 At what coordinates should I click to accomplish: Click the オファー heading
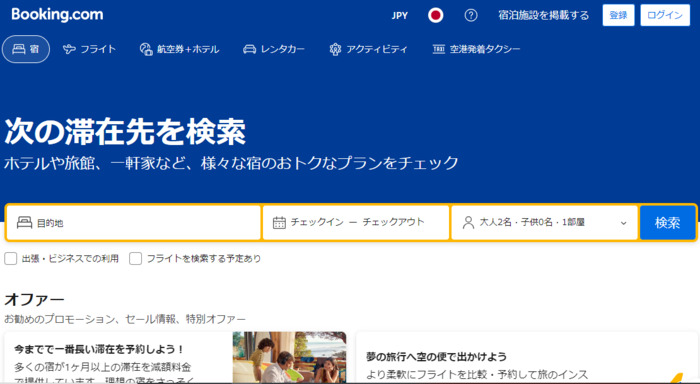tap(34, 300)
